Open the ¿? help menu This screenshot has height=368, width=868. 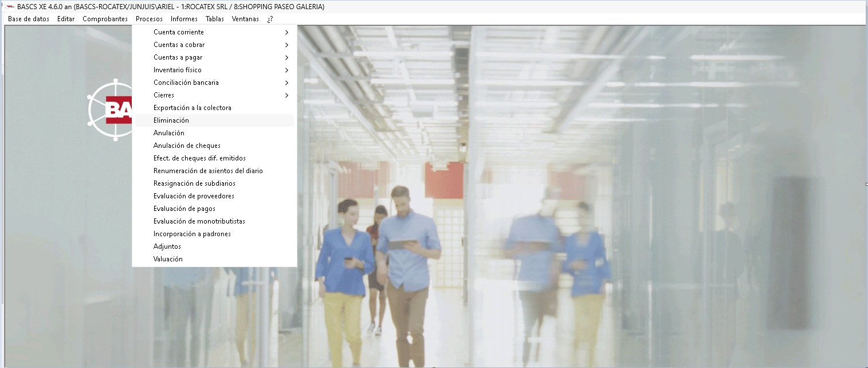point(270,19)
